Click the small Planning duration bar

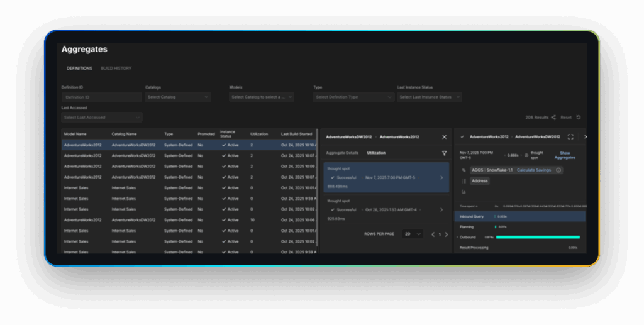[x=496, y=227]
